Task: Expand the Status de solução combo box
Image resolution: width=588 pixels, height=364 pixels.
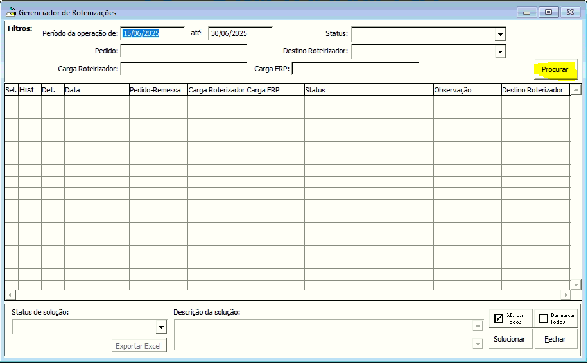Action: coord(161,327)
